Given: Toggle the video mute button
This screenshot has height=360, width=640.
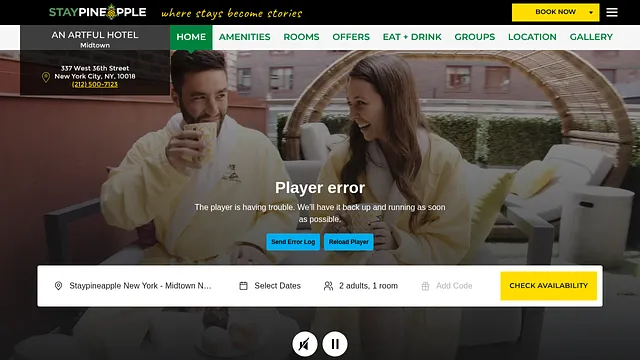Looking at the screenshot, I should click(304, 344).
